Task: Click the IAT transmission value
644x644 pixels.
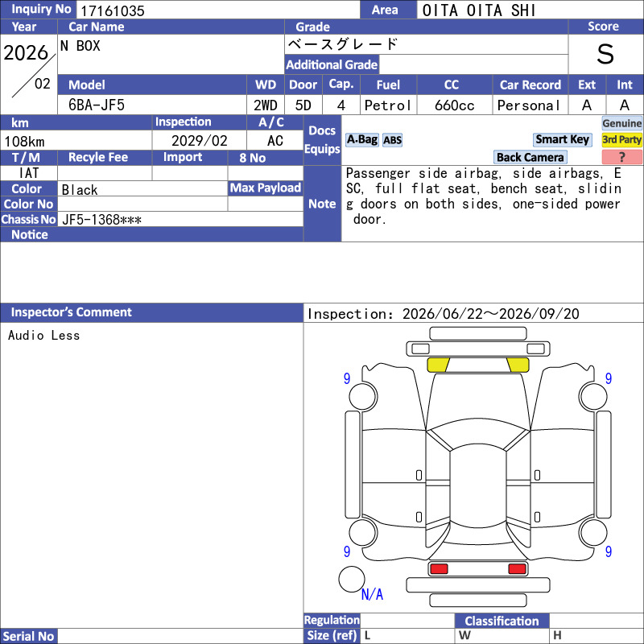Action: [x=29, y=173]
